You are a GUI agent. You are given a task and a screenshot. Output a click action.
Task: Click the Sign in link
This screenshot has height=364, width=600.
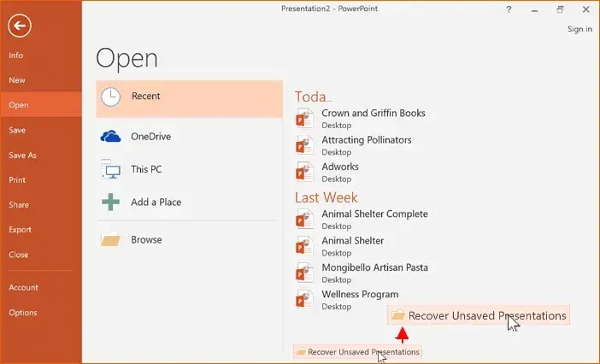click(579, 29)
